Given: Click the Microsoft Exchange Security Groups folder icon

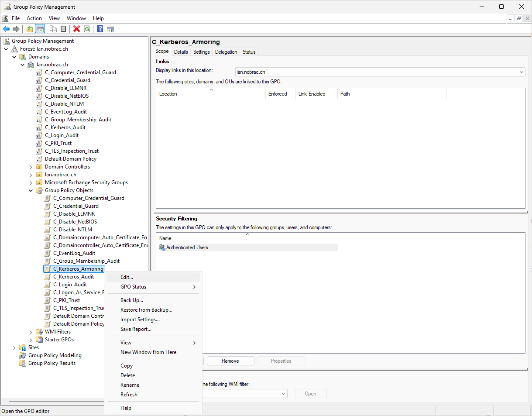Looking at the screenshot, I should (x=40, y=182).
